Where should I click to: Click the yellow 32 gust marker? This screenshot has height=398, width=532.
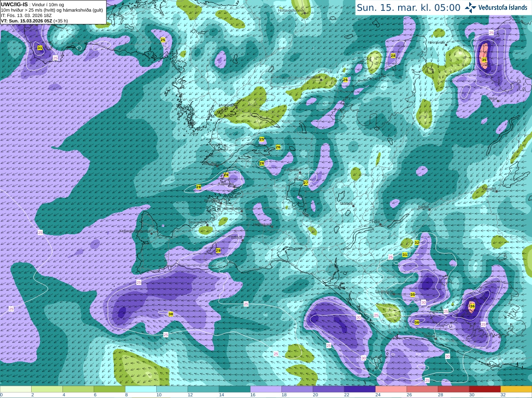point(417,243)
